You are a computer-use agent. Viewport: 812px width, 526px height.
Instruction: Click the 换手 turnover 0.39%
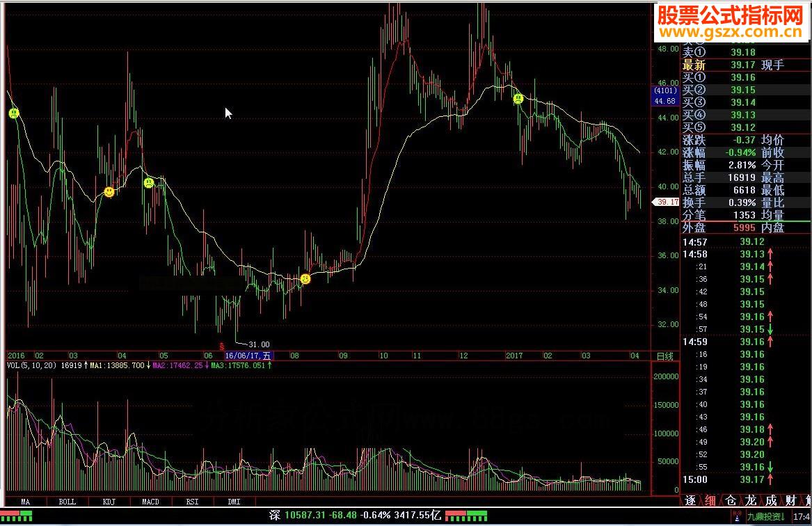coord(742,202)
